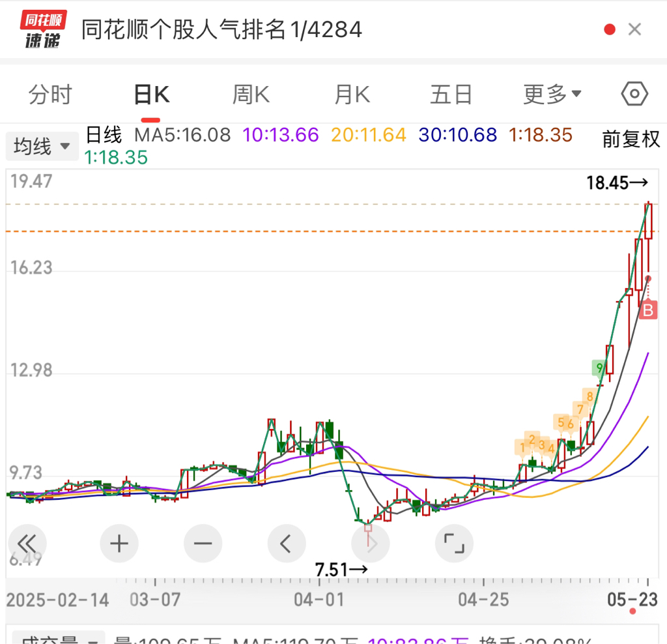Image resolution: width=667 pixels, height=644 pixels.
Task: Tap the 03-07 date label
Action: (x=155, y=600)
